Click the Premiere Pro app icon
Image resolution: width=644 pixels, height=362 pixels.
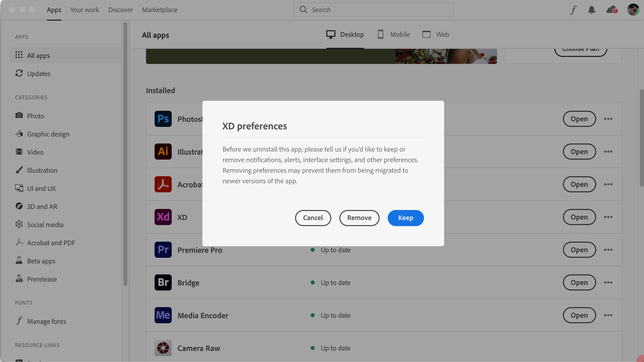[163, 250]
